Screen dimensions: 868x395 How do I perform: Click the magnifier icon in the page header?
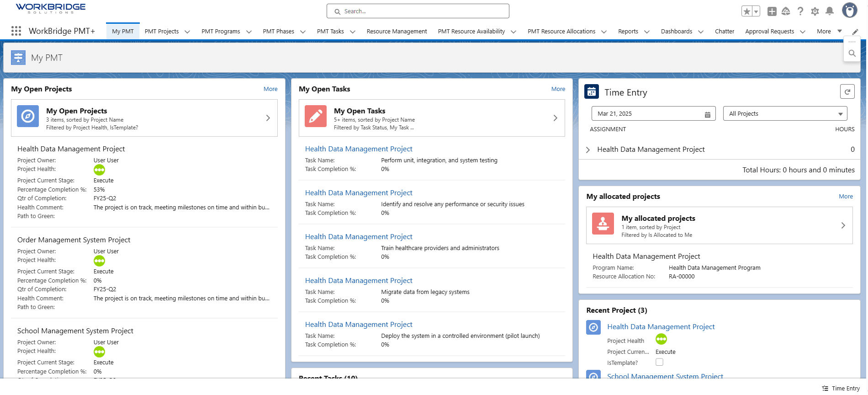(852, 53)
